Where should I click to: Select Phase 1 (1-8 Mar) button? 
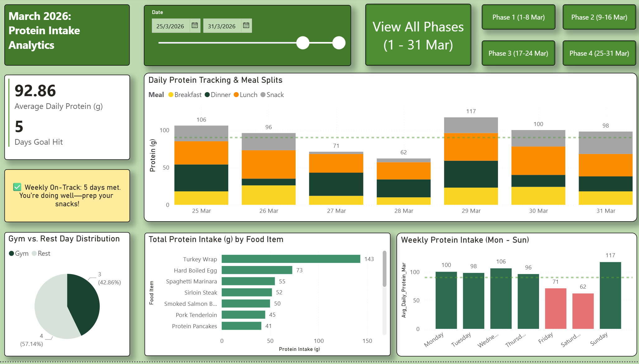pyautogui.click(x=518, y=17)
